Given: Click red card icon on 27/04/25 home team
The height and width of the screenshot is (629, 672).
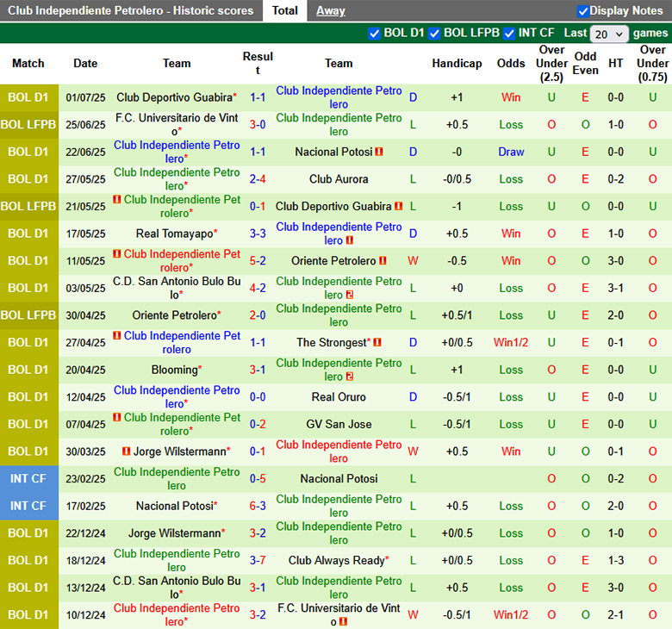Looking at the screenshot, I should tap(116, 335).
